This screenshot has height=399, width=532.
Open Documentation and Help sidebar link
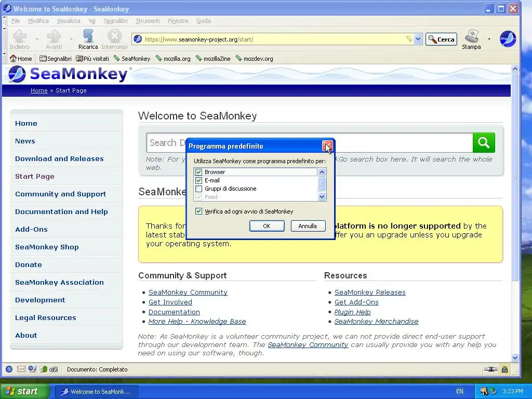click(x=61, y=211)
